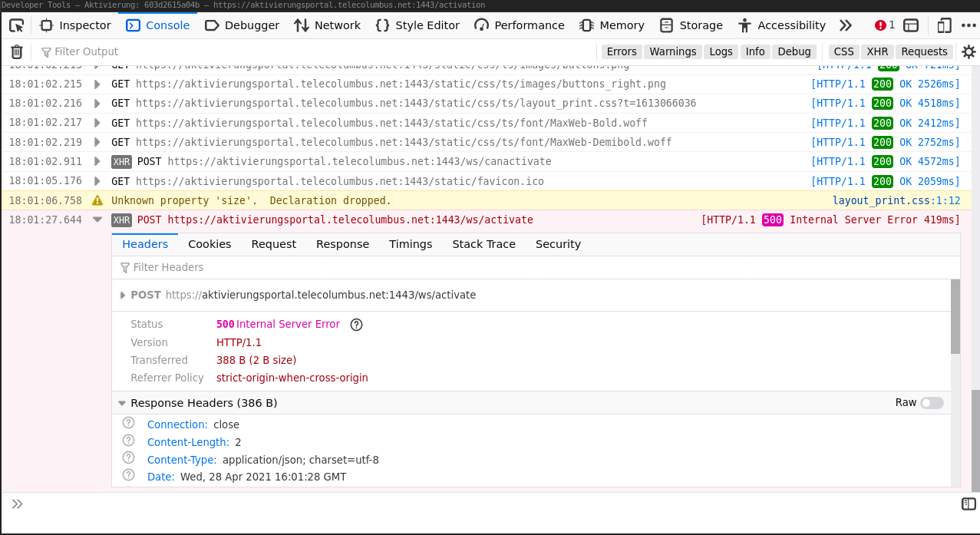This screenshot has width=980, height=535.
Task: Open the DevTools three-dot customize menu
Action: 968,25
